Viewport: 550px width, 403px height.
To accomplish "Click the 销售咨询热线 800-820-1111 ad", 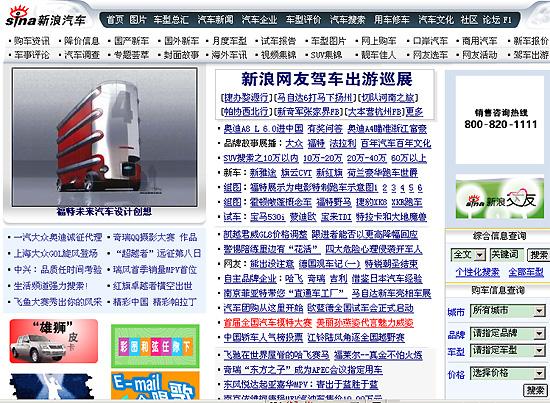I will [x=500, y=120].
